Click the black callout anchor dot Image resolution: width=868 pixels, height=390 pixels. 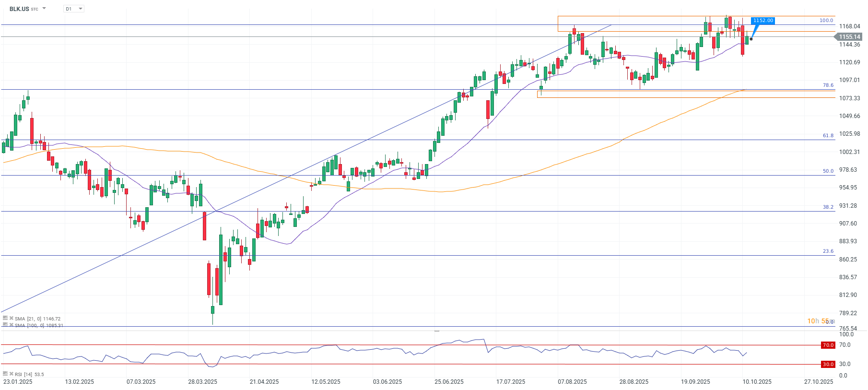click(x=751, y=39)
